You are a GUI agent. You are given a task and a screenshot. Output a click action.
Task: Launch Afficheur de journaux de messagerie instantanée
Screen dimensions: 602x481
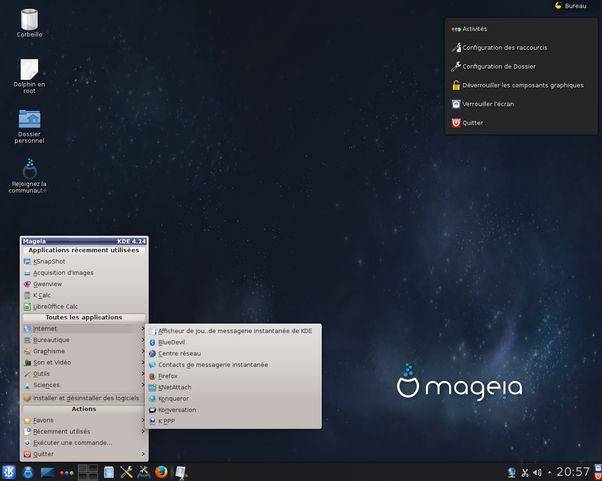(x=233, y=331)
